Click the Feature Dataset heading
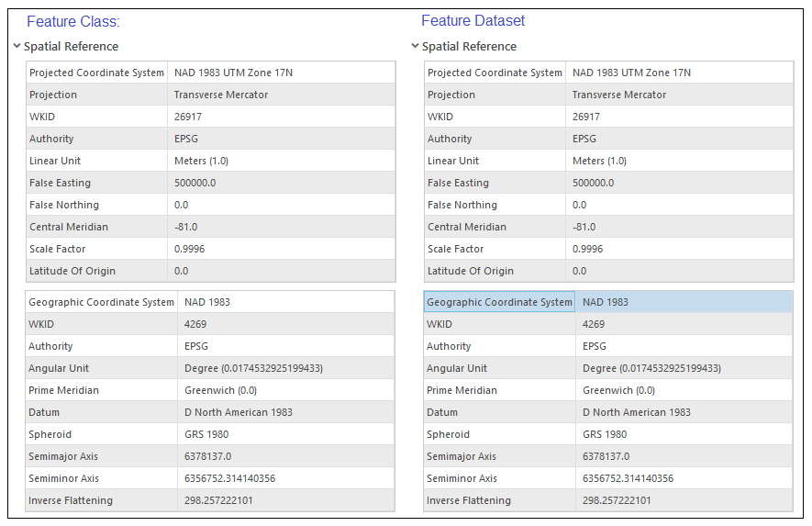Screen dimensions: 812x526 473,20
